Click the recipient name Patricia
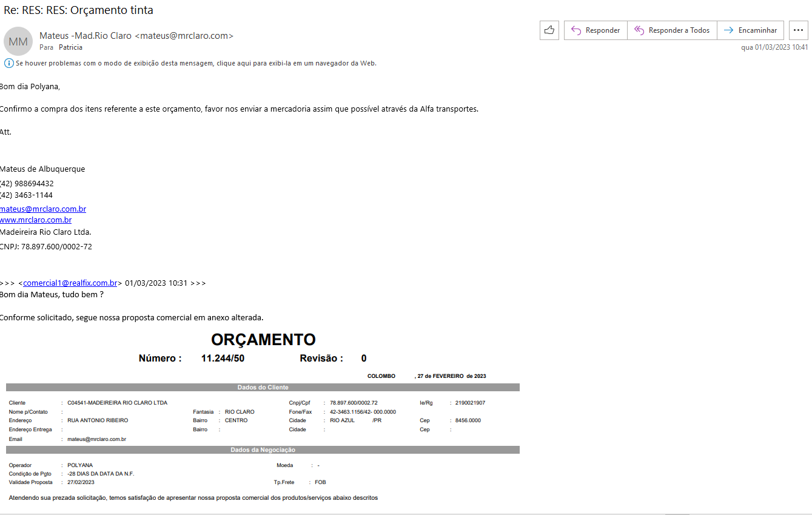The height and width of the screenshot is (515, 812). tap(70, 47)
